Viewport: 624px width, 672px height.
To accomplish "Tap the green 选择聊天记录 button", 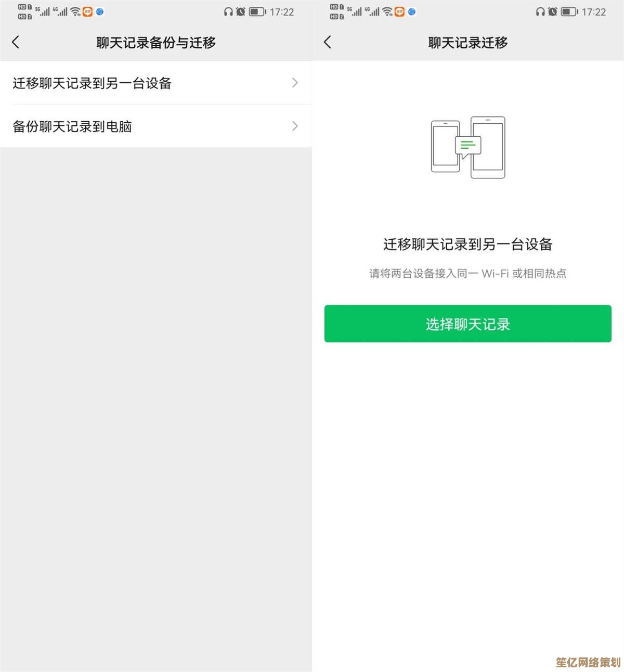I will 468,324.
